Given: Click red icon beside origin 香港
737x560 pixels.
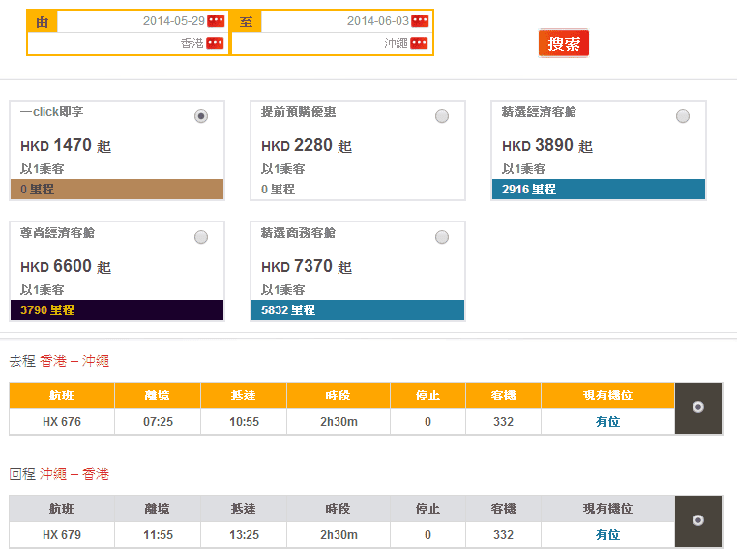Looking at the screenshot, I should coord(216,44).
